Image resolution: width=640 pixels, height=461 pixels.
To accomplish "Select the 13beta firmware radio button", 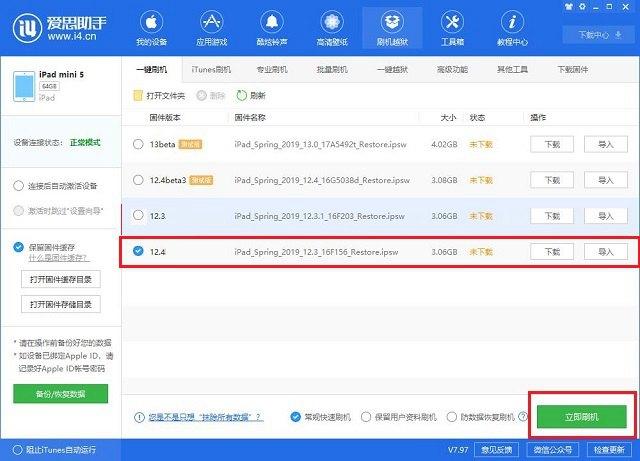I will click(138, 144).
